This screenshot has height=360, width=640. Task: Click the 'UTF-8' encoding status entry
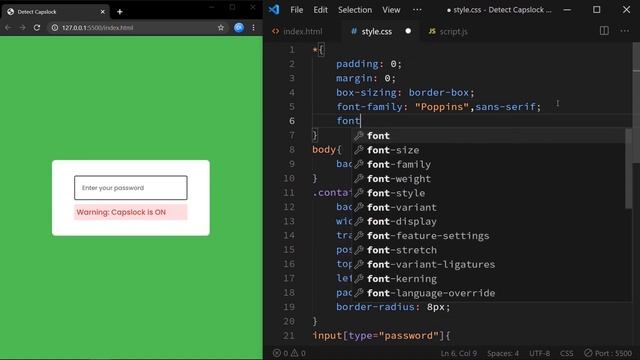pyautogui.click(x=540, y=353)
